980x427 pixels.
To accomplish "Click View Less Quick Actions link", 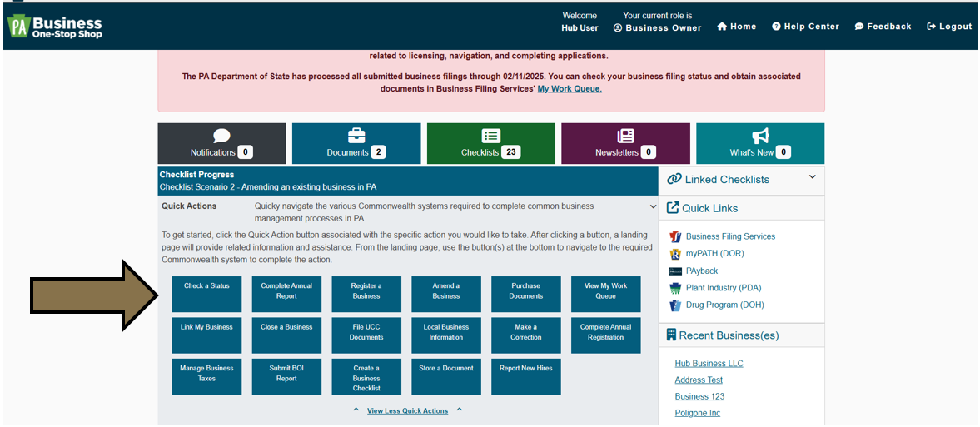I will pos(407,410).
